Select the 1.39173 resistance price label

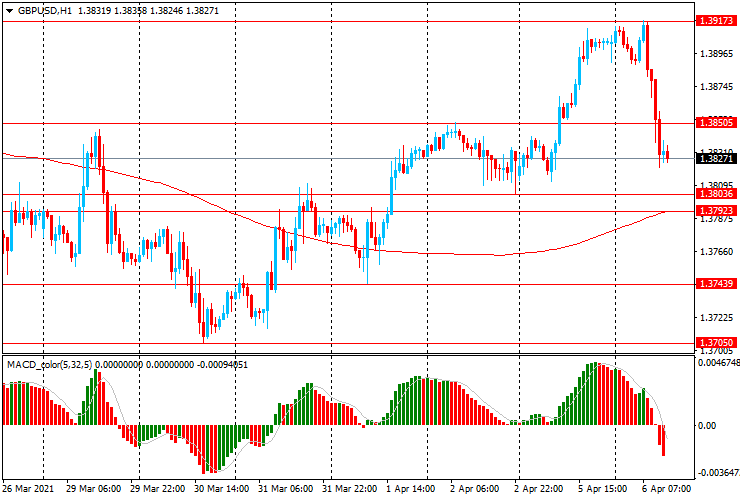click(x=716, y=21)
